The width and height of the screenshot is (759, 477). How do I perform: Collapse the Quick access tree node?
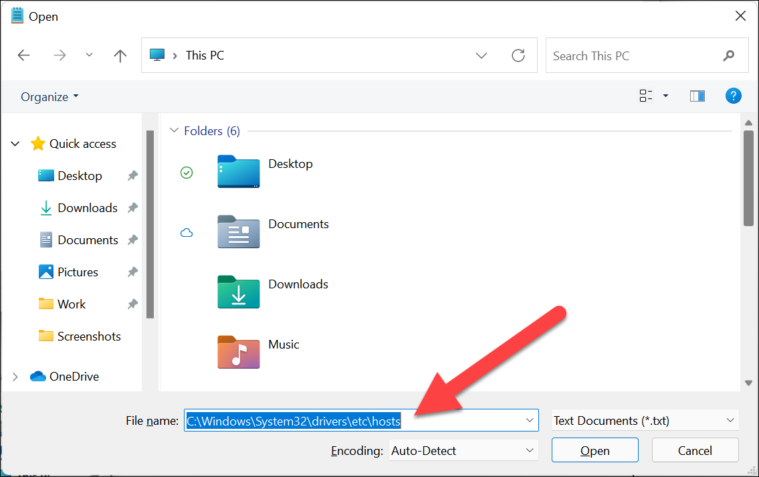pyautogui.click(x=15, y=144)
